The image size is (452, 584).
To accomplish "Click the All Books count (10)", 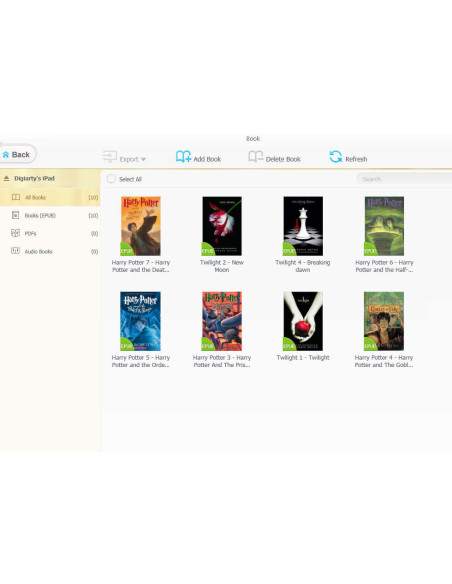I will click(x=93, y=197).
